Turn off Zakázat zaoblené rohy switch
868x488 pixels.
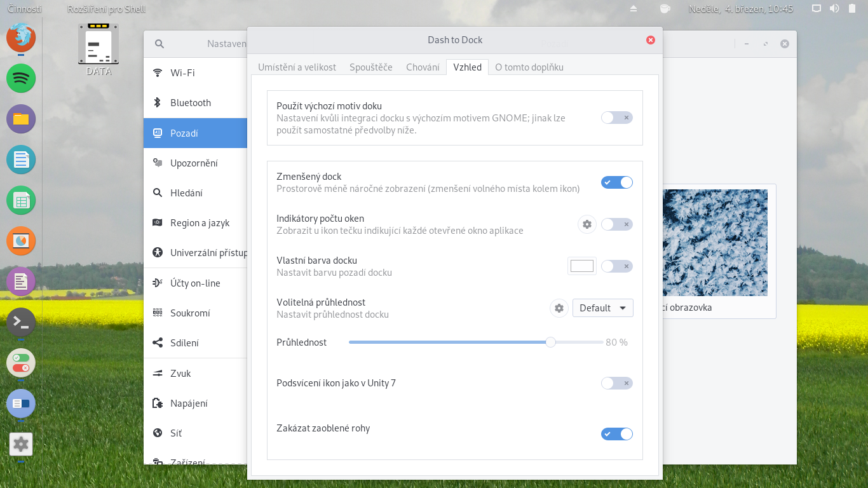617,434
